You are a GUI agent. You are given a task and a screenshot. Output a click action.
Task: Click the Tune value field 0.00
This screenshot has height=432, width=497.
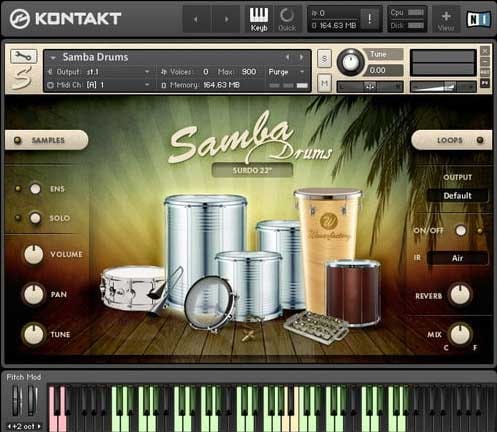385,70
